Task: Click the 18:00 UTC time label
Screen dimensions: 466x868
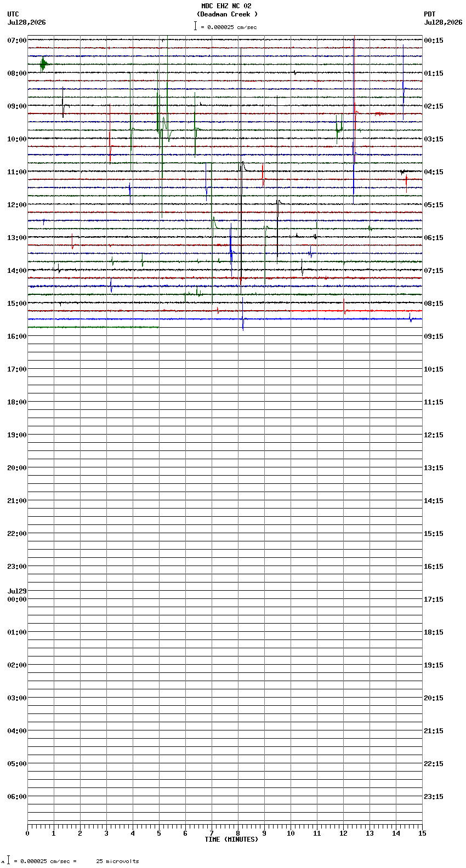Action: click(17, 402)
